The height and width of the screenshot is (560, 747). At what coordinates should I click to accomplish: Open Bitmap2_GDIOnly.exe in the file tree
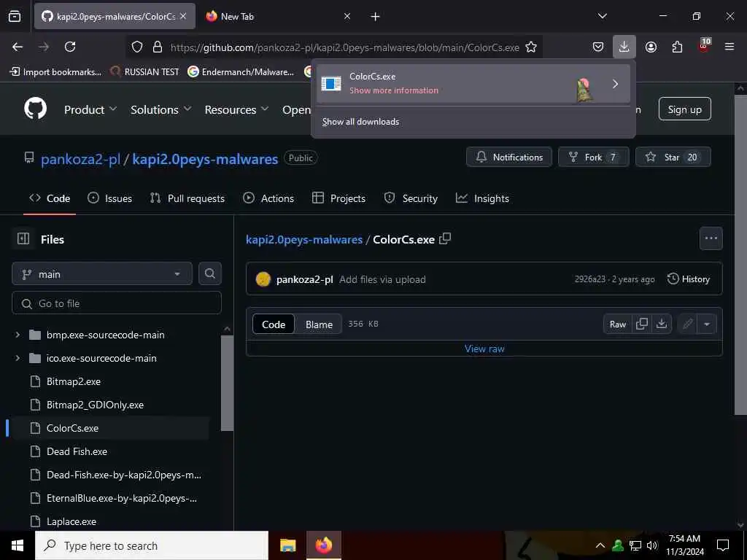pyautogui.click(x=95, y=405)
